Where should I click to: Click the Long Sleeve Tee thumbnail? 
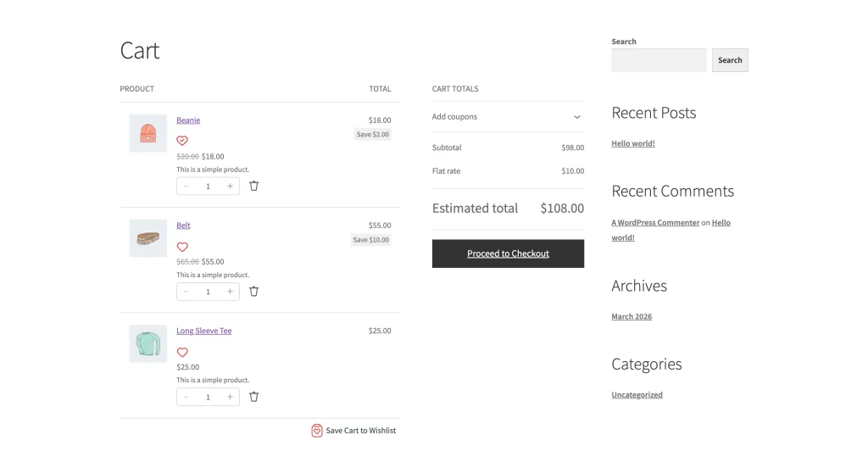pyautogui.click(x=147, y=344)
